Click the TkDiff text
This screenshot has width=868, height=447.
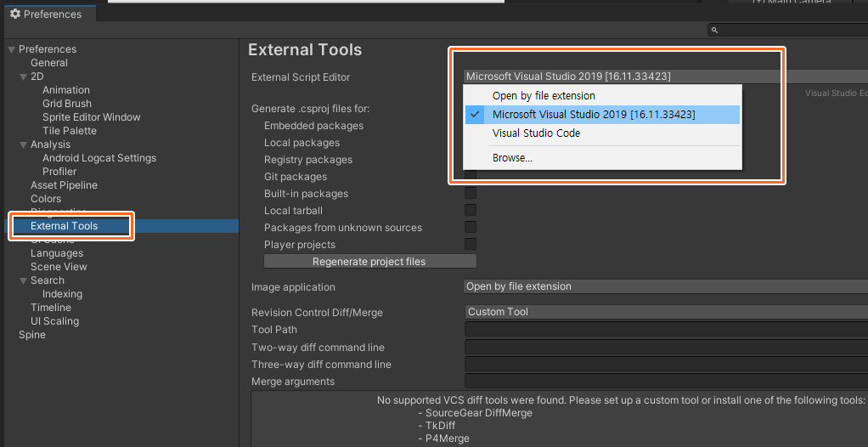click(x=440, y=426)
